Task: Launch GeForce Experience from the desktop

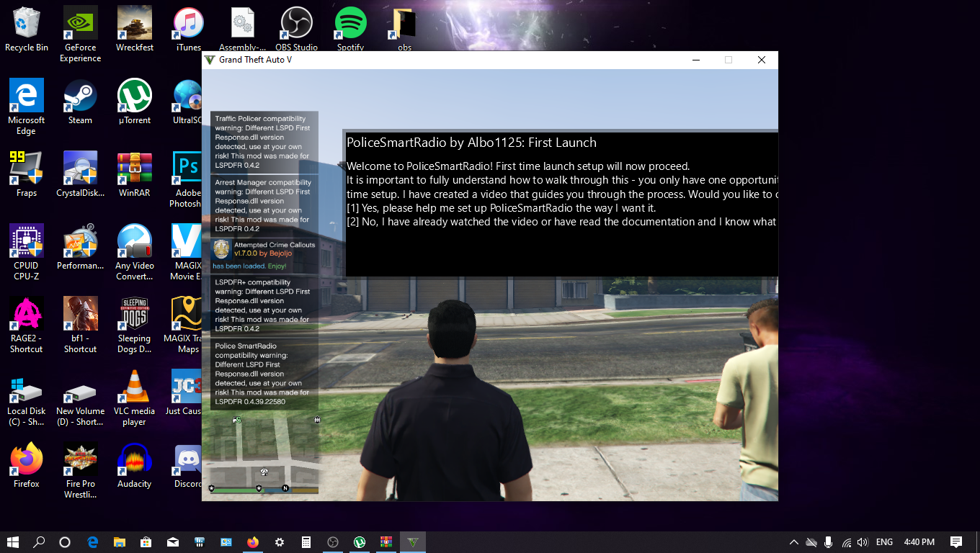Action: click(x=80, y=35)
